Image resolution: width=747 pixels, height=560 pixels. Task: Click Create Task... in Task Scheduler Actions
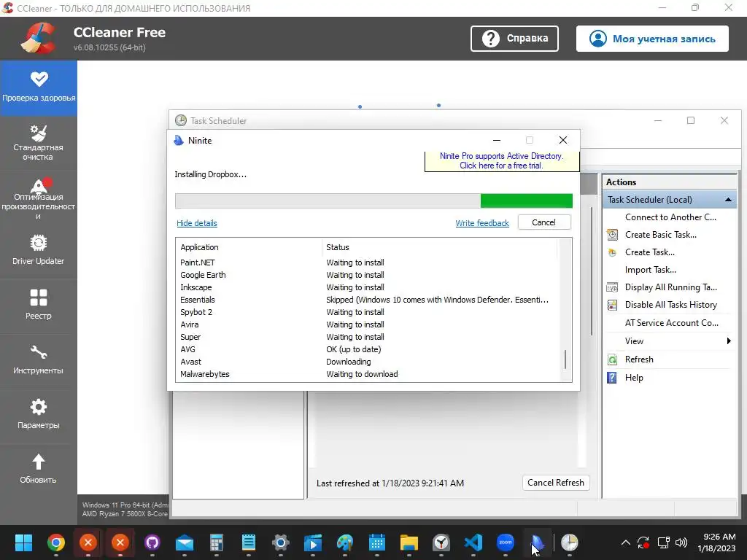click(649, 252)
